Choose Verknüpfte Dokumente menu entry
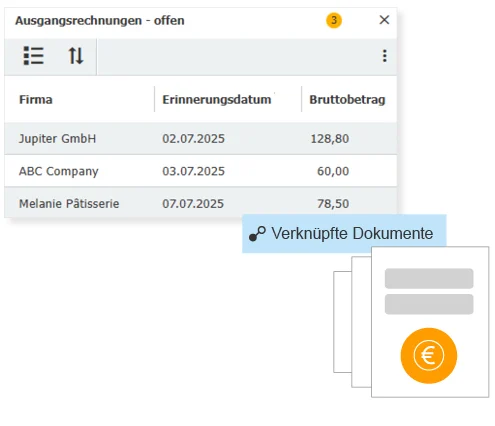Screen dimensions: 495x426 tap(344, 234)
